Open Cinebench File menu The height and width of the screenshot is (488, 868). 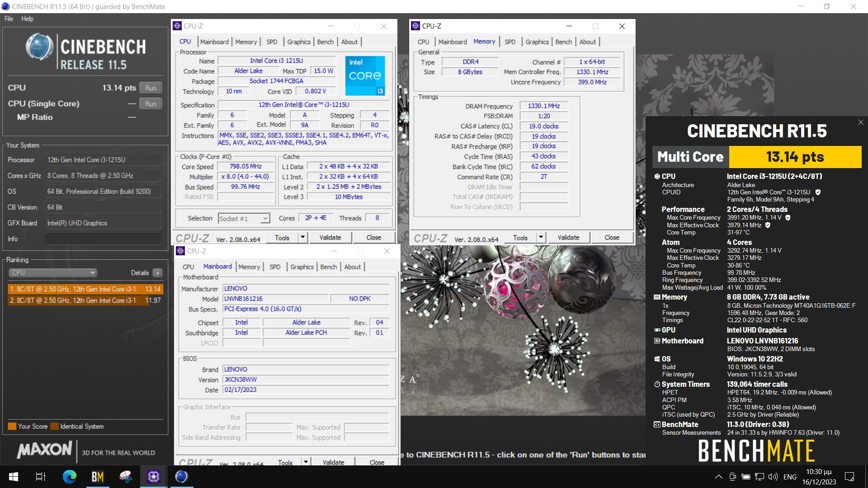pos(9,19)
